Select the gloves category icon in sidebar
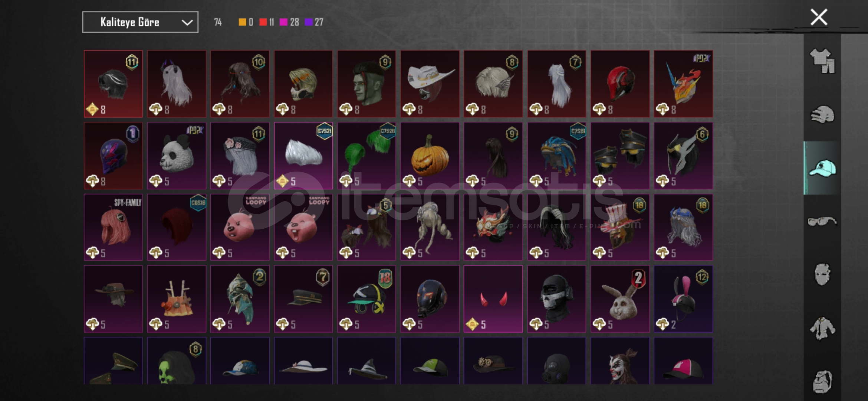 [x=822, y=114]
